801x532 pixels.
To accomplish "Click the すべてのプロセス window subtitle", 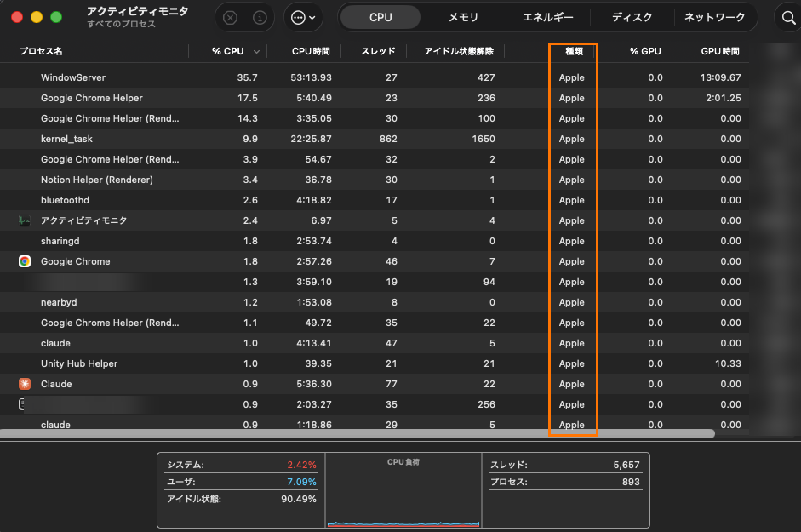I will click(121, 24).
